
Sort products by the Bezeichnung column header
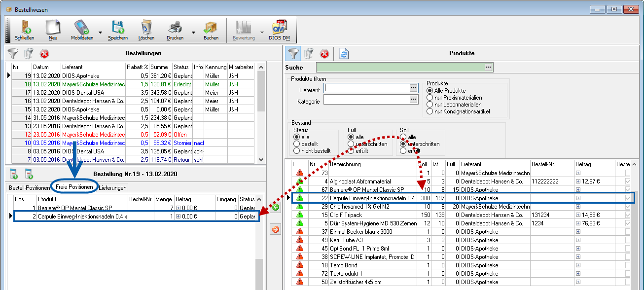point(373,164)
